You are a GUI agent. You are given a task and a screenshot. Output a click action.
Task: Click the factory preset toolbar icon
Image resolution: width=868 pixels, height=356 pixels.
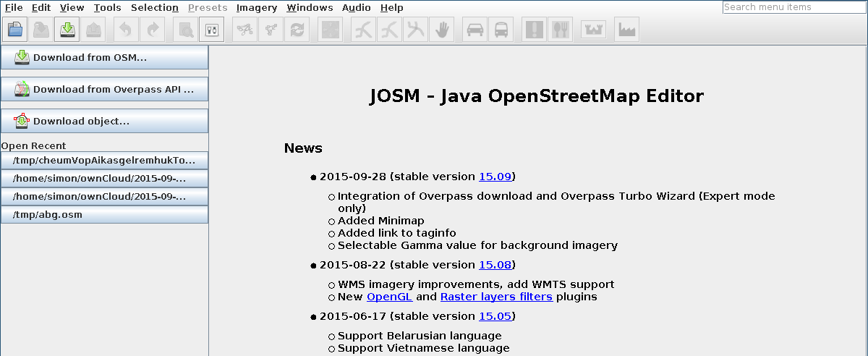[x=626, y=30]
